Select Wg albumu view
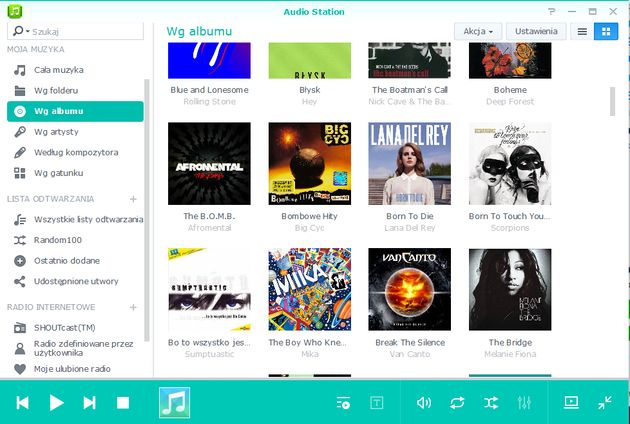The height and width of the screenshot is (424, 630). (75, 111)
